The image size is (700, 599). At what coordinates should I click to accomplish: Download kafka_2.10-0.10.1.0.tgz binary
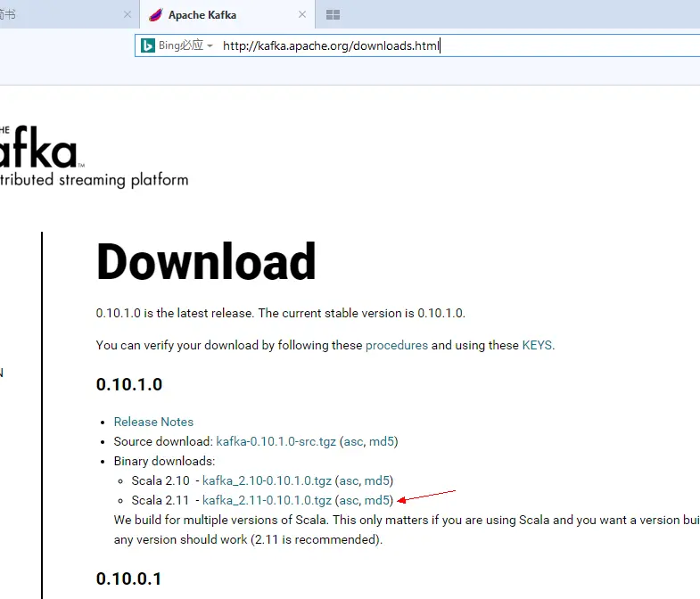pyautogui.click(x=267, y=480)
